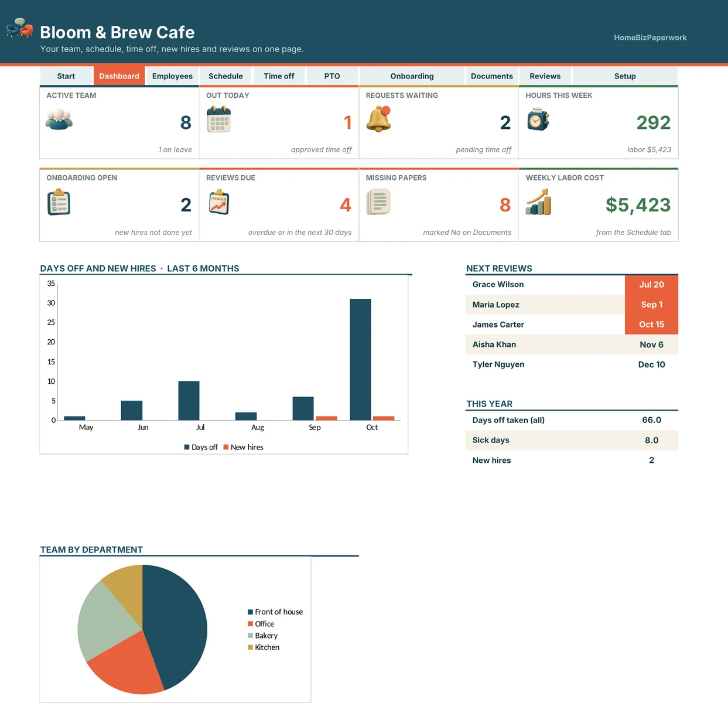
Task: Click the Dec 10 review date
Action: 651,364
